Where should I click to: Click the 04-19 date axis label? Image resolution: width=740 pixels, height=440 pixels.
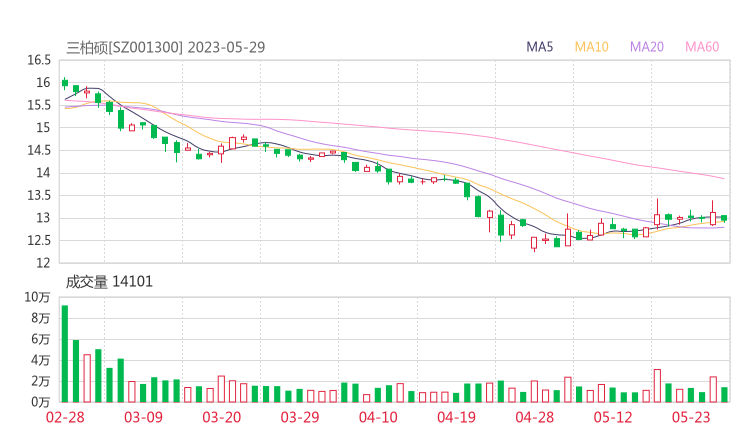pos(456,417)
